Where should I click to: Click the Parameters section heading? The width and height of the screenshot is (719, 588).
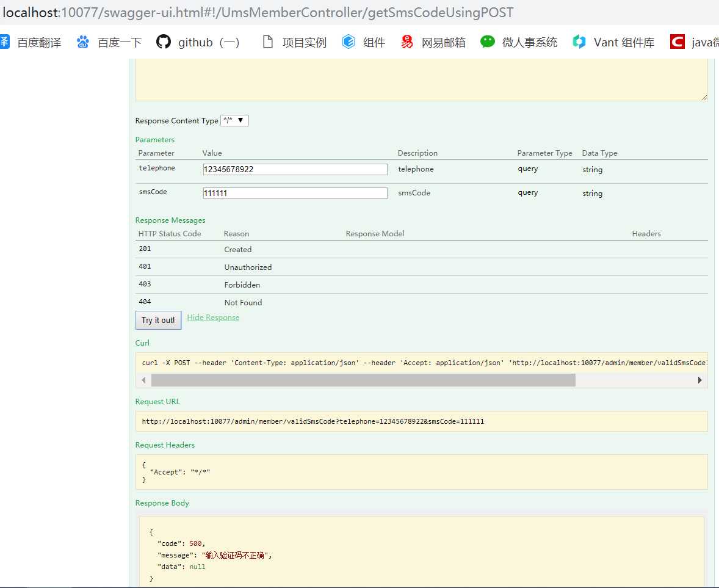click(155, 139)
